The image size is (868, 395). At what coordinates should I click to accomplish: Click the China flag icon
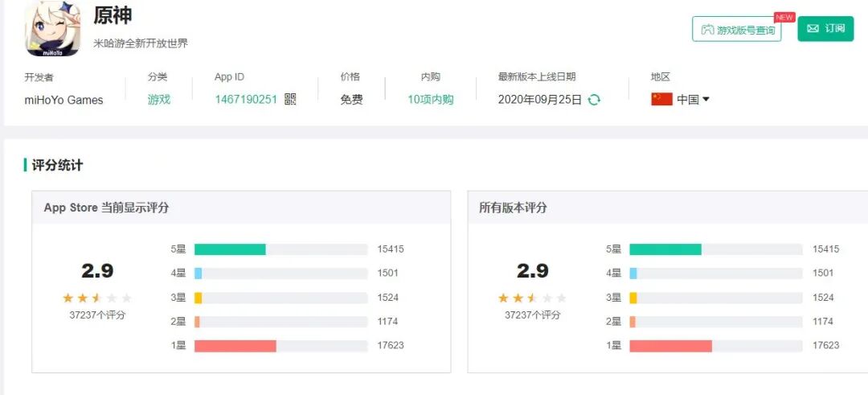(661, 100)
